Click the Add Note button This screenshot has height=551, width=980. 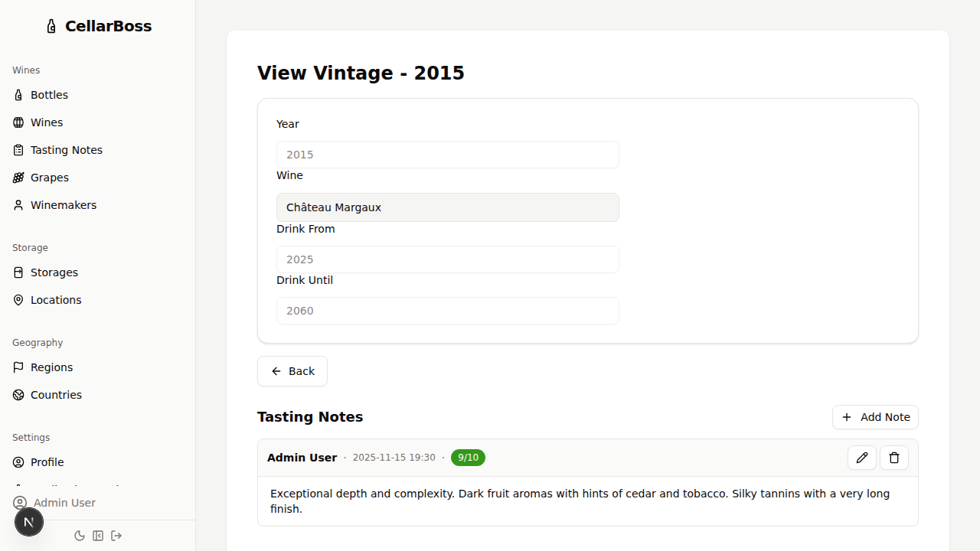coord(875,417)
